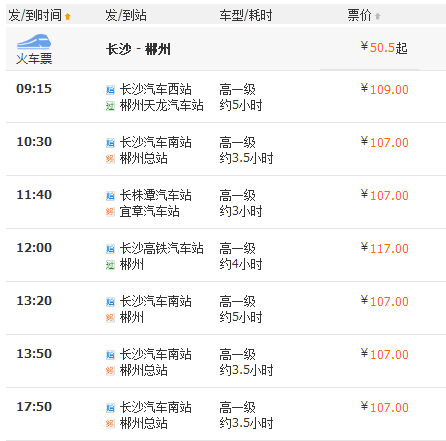Click terminal icon beside 宜章汽车站
Viewport: 446px width, 441px height.
110,212
